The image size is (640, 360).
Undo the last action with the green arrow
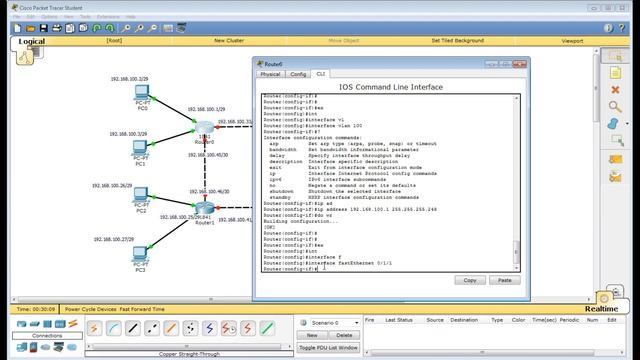[97, 28]
